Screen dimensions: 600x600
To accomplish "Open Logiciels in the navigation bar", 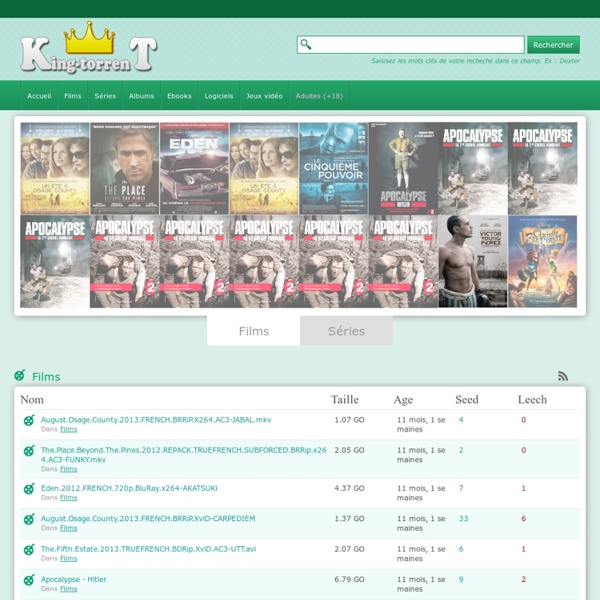I will [x=219, y=96].
